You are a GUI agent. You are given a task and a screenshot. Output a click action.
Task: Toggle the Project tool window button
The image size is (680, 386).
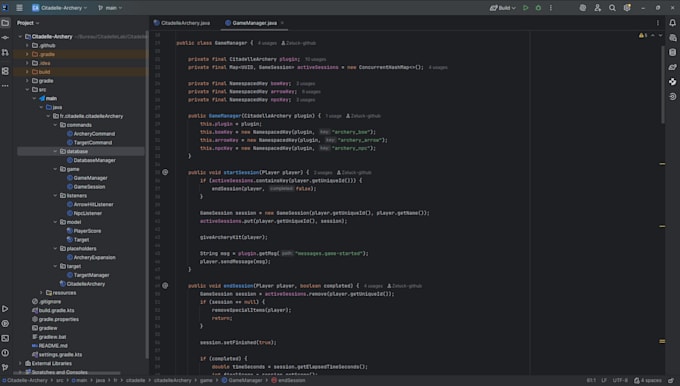click(x=5, y=23)
